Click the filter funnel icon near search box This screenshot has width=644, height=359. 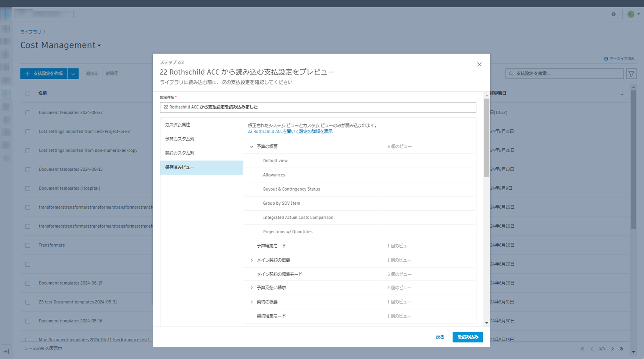tap(631, 73)
